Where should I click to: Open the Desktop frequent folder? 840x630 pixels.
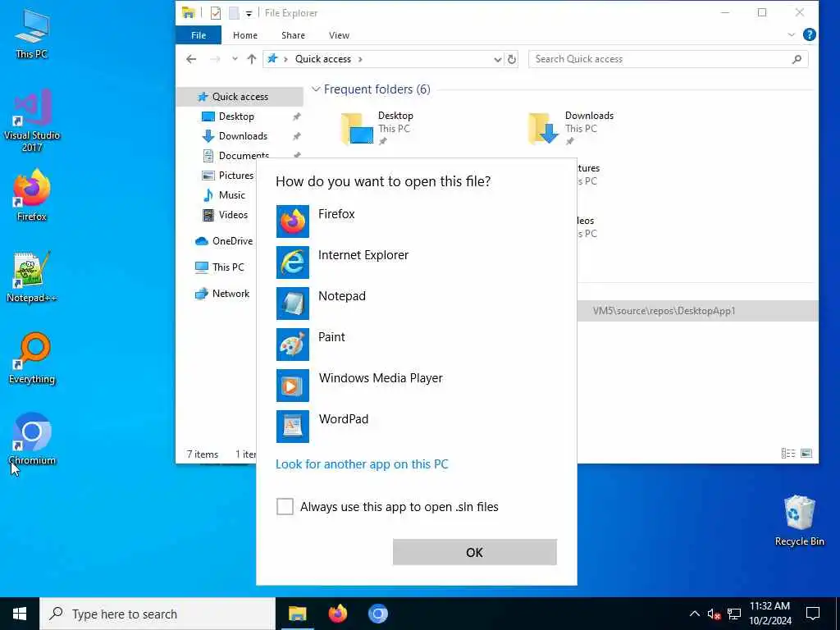[377, 129]
